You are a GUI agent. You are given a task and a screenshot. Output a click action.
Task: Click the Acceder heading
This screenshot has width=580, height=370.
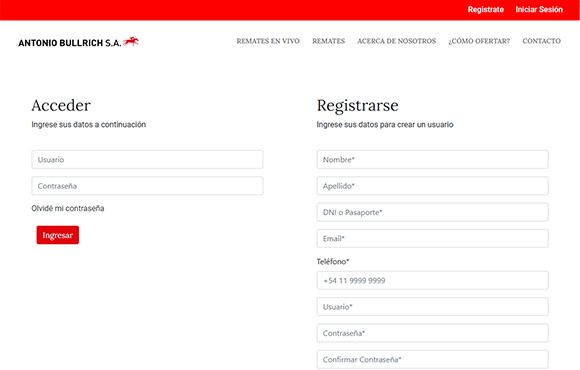pyautogui.click(x=61, y=105)
